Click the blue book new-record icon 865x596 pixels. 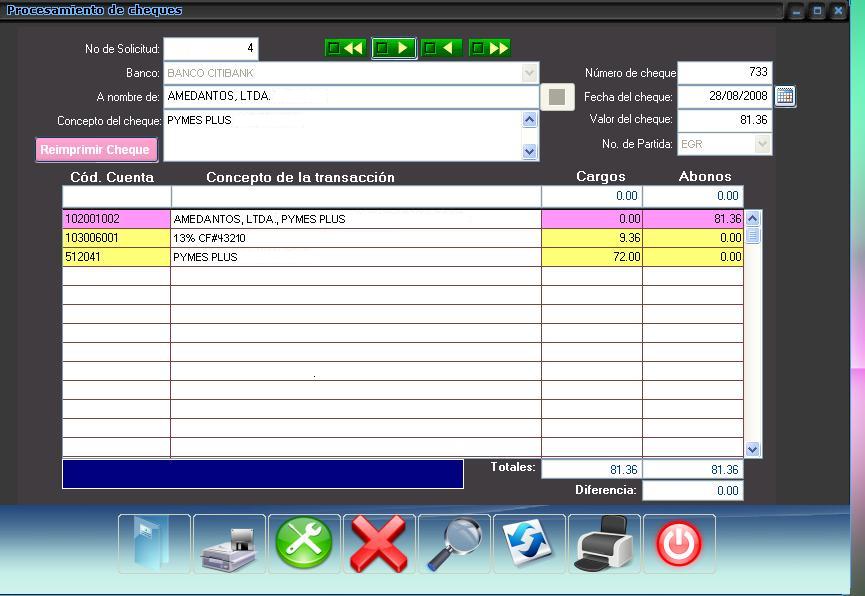coord(154,544)
